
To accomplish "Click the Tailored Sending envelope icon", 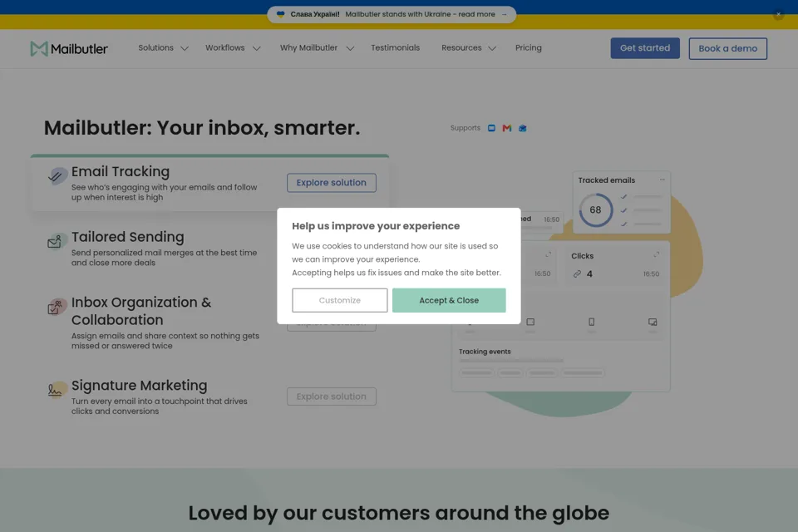I will pyautogui.click(x=57, y=241).
